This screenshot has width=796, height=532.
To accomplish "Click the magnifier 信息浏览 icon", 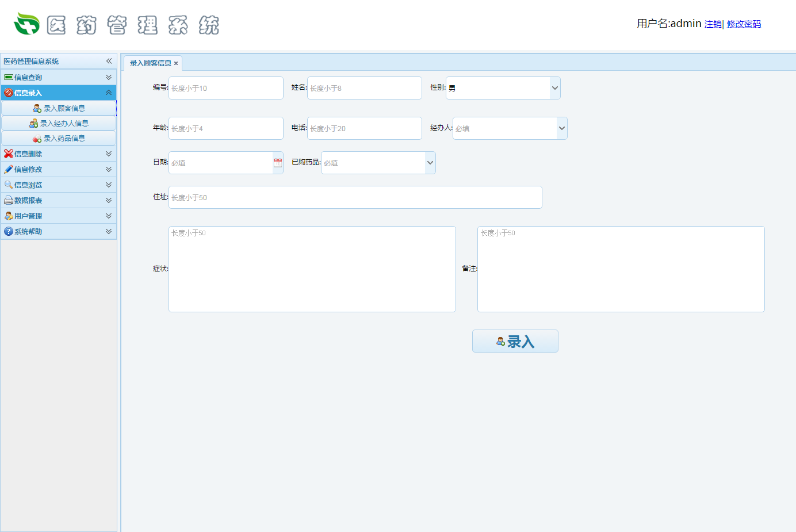I will [x=9, y=185].
